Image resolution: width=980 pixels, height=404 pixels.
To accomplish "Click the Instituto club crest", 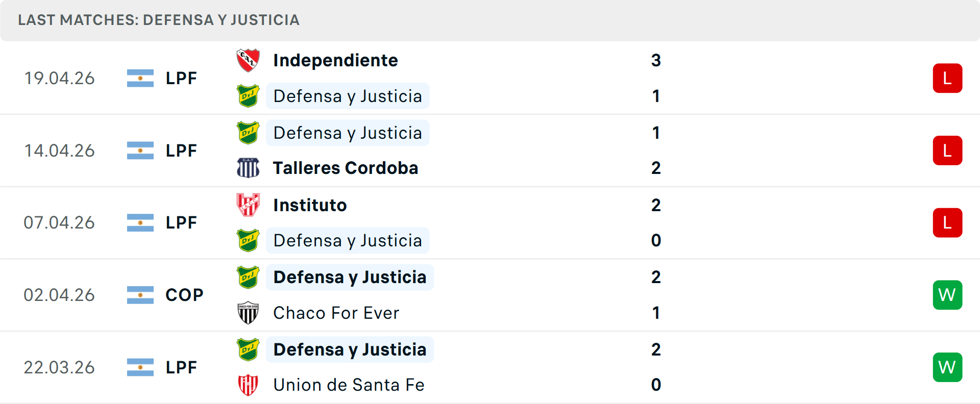I will [x=248, y=205].
